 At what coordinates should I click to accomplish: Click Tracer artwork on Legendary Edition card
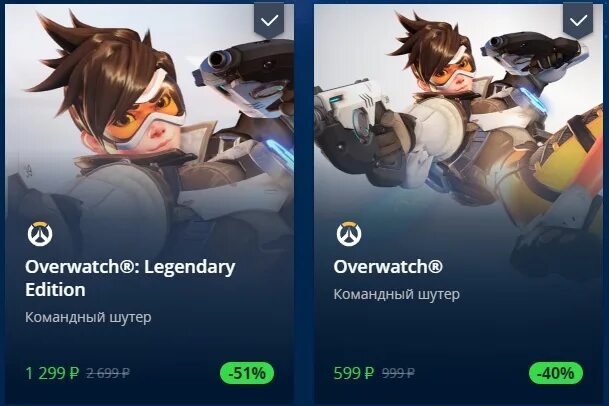pyautogui.click(x=150, y=117)
